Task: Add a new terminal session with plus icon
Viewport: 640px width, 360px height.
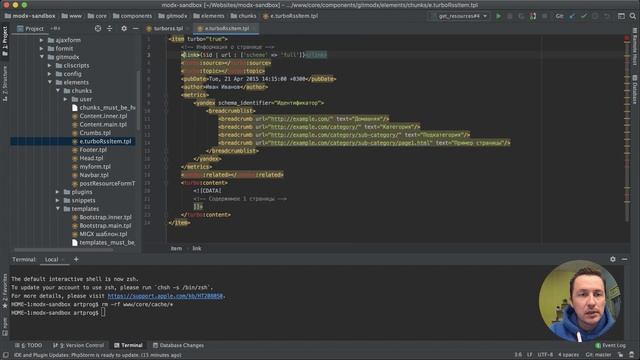Action: click(76, 259)
